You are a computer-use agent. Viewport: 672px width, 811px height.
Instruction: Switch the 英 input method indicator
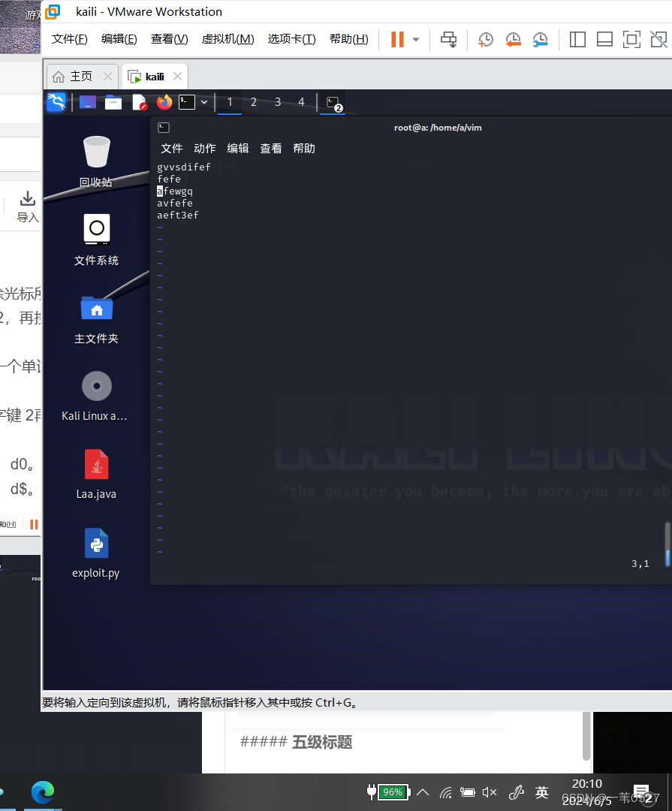click(541, 792)
